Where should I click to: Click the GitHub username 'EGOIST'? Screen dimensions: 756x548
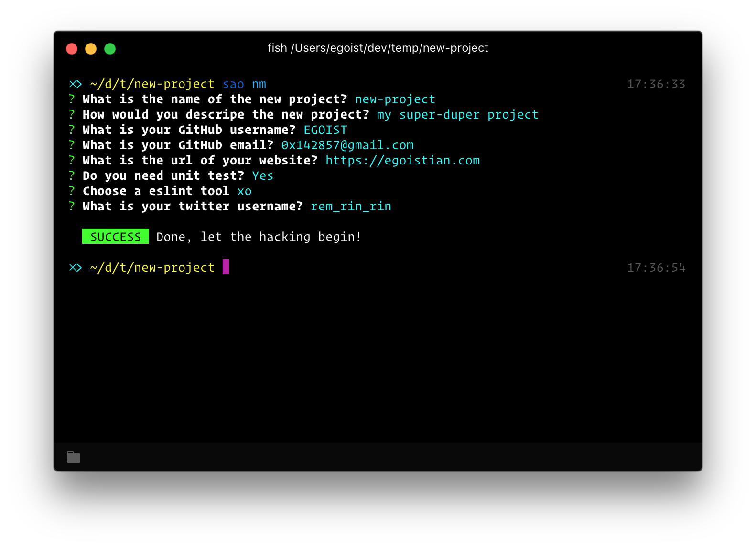point(325,130)
